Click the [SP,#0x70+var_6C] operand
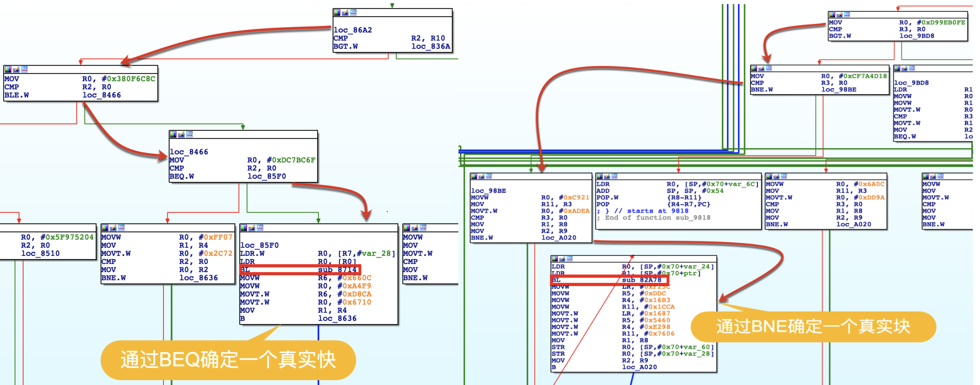This screenshot has width=980, height=385. click(721, 184)
